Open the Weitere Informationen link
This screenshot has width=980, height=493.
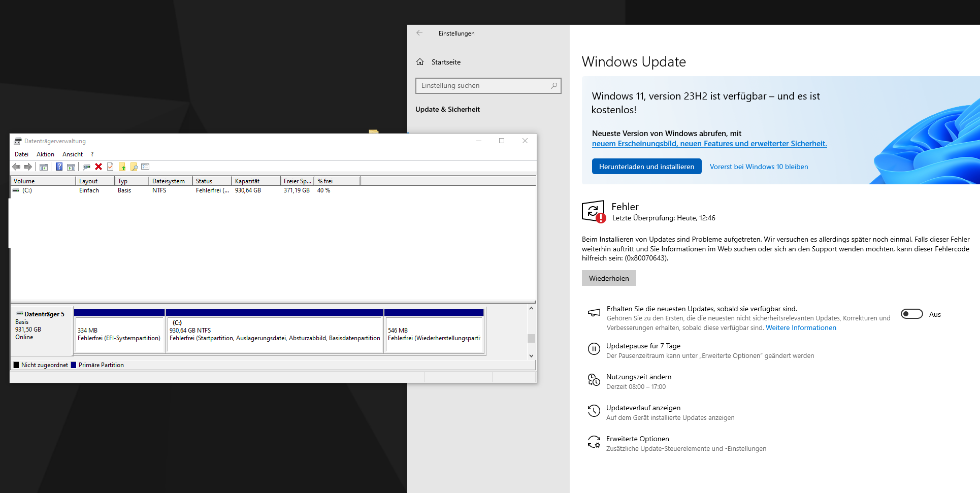click(x=801, y=328)
